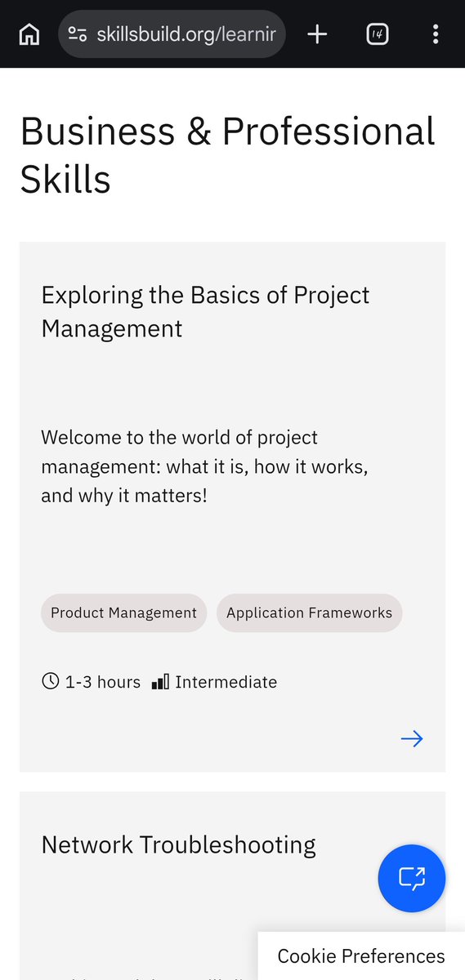This screenshot has width=465, height=980.
Task: Select the Application Frameworks tag
Action: coord(309,612)
